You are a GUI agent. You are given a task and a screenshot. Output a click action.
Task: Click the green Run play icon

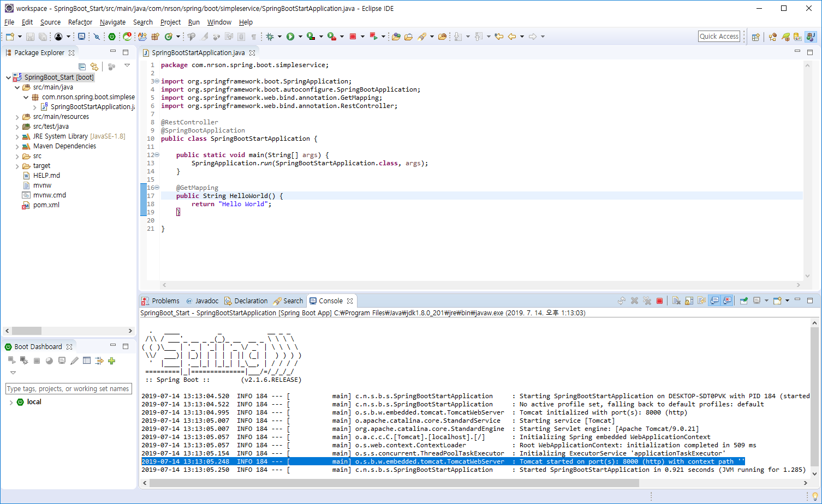click(x=290, y=37)
